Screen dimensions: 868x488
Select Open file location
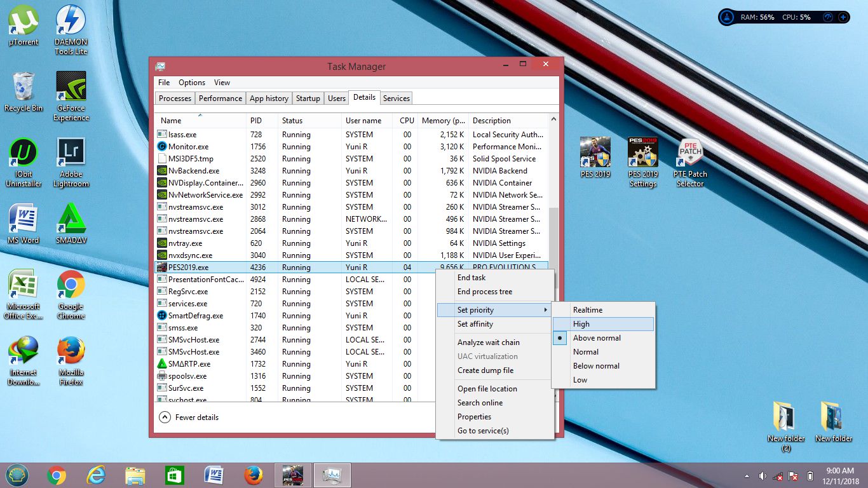[x=494, y=389]
